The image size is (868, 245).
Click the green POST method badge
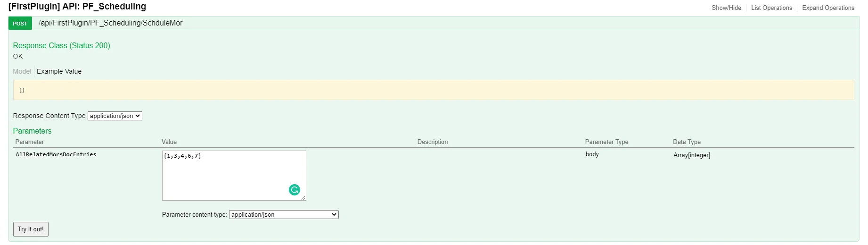[x=20, y=23]
